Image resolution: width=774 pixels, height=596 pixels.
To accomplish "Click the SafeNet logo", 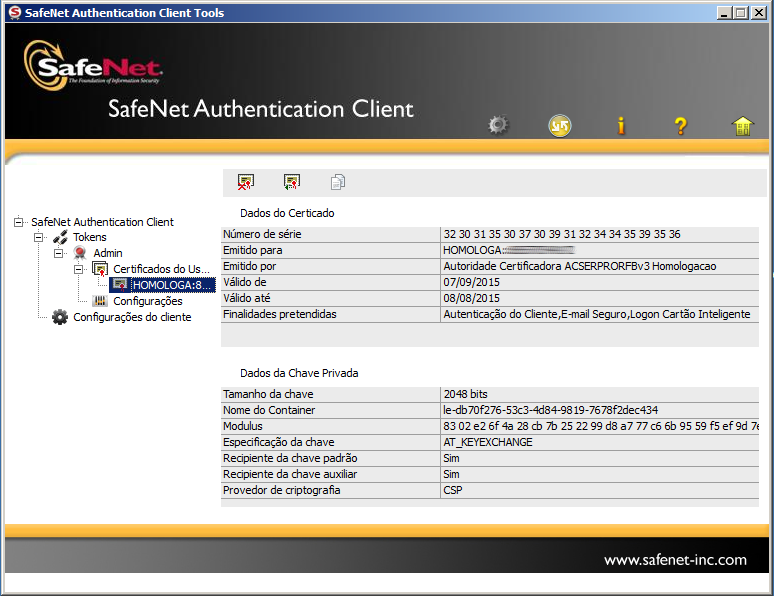I will (93, 66).
